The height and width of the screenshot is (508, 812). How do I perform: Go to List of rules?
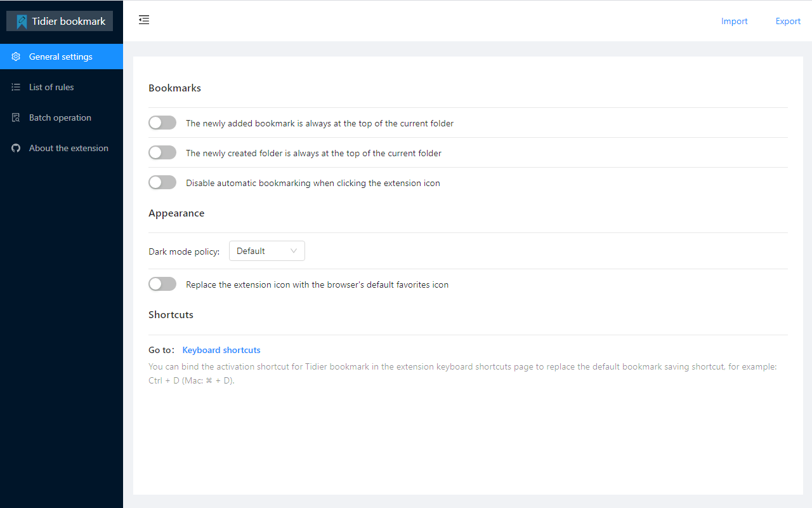coord(62,87)
